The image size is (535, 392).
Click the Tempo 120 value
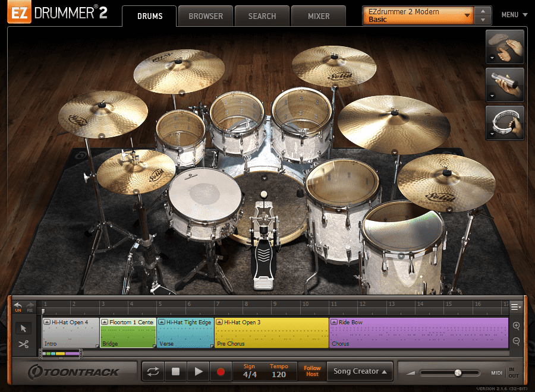[x=279, y=375]
